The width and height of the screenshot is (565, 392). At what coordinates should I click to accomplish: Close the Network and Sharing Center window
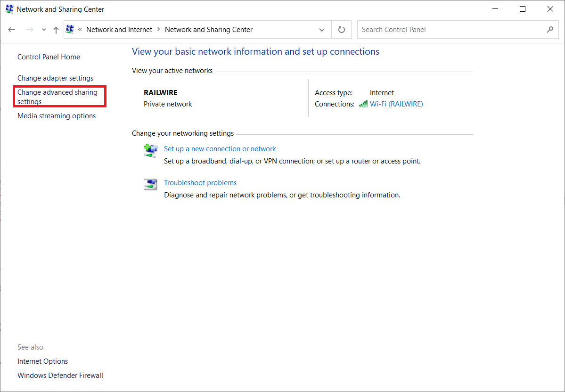(550, 9)
